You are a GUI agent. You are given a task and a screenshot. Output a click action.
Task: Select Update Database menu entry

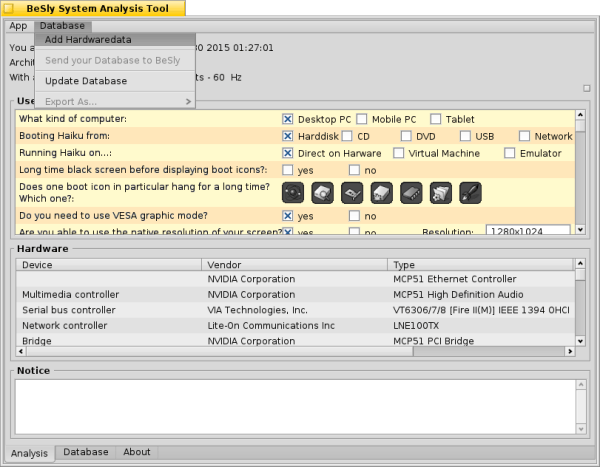pos(86,80)
